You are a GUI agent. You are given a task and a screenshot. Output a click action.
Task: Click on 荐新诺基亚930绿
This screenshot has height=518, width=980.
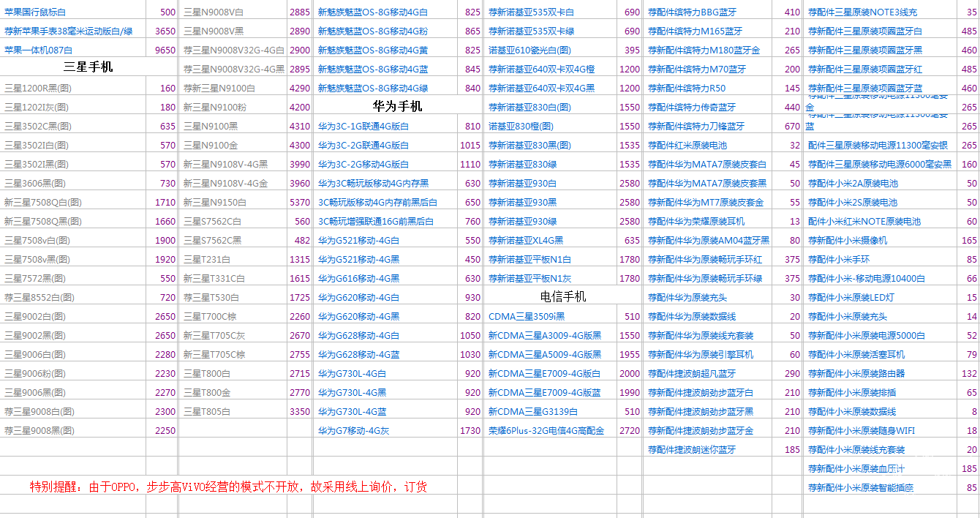[522, 221]
